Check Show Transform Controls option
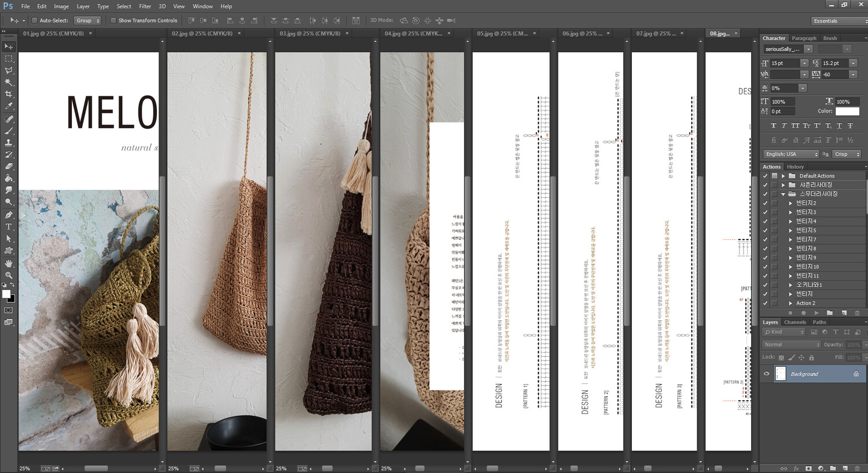 tap(113, 20)
